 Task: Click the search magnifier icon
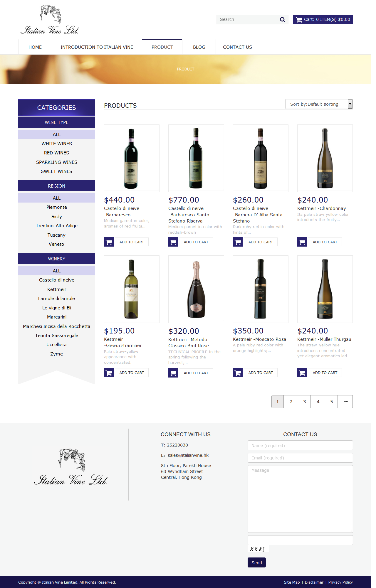(282, 20)
